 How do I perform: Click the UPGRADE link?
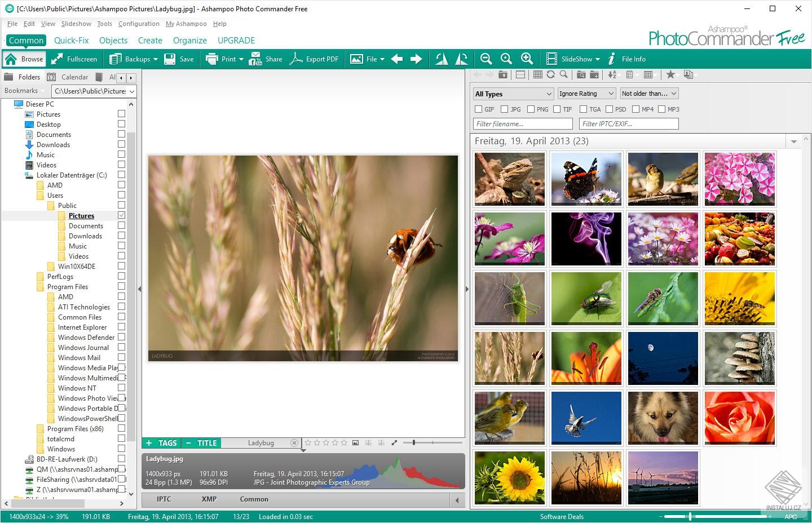[x=236, y=40]
